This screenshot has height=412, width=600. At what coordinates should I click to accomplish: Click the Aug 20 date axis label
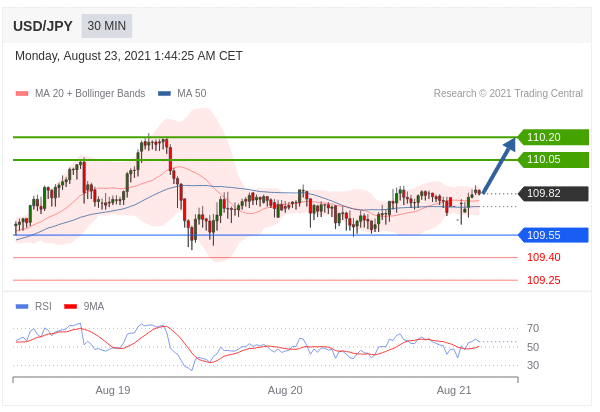(285, 391)
